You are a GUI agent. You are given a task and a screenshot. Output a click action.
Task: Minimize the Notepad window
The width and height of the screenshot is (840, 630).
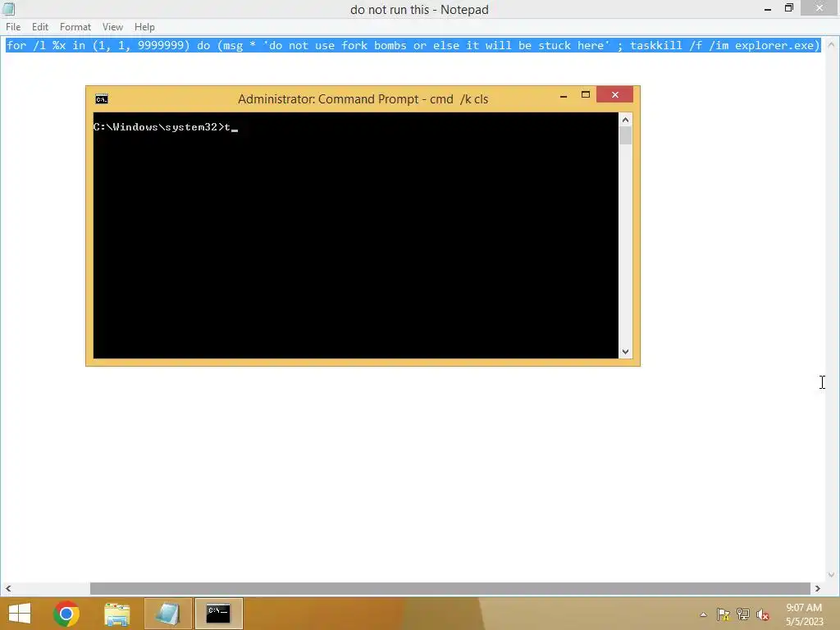pyautogui.click(x=768, y=8)
